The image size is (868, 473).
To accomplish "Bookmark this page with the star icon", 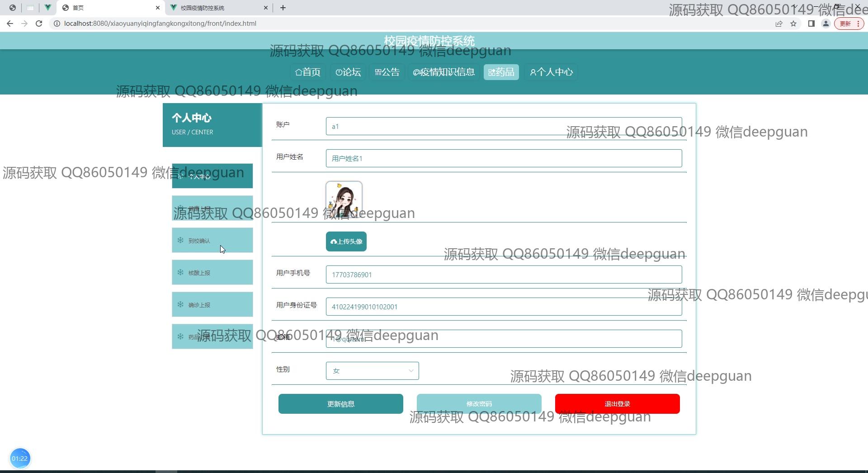I will pos(793,24).
